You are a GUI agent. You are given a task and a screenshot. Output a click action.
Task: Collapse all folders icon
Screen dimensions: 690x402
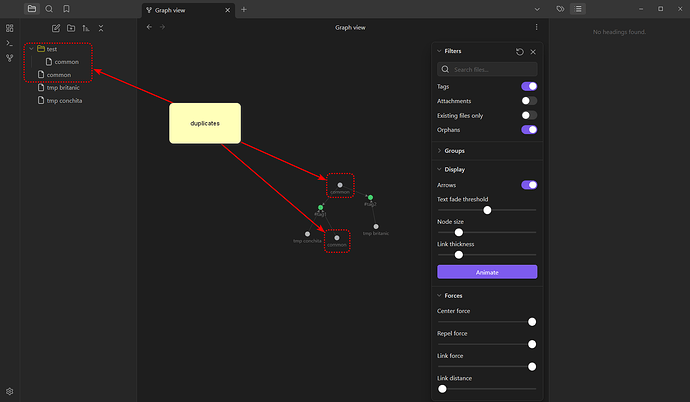pos(101,28)
